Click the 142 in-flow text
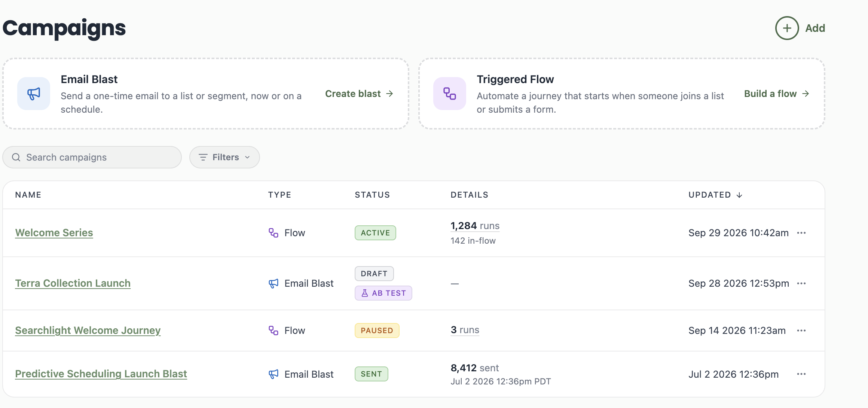Screen dimensions: 868x408 473,241
